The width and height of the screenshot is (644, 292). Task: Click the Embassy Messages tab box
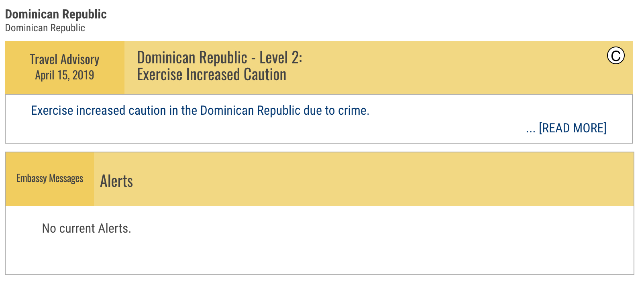tap(50, 179)
